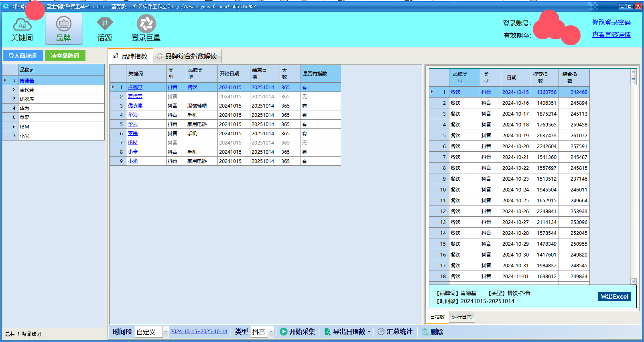Click 汇总统计 summary statistics
The image size is (644, 342).
[x=395, y=332]
